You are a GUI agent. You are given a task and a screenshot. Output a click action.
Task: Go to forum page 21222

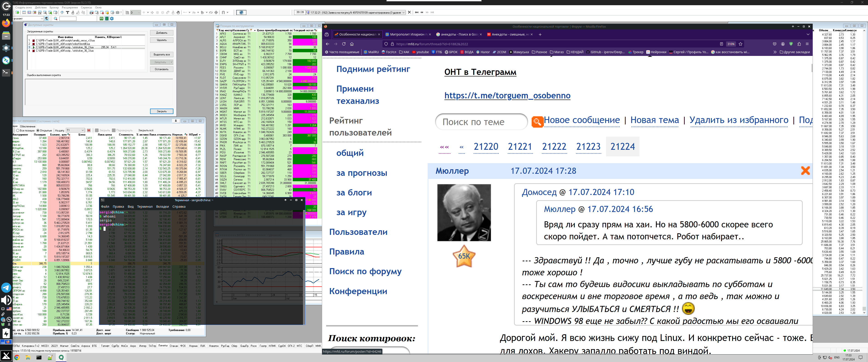tap(554, 147)
